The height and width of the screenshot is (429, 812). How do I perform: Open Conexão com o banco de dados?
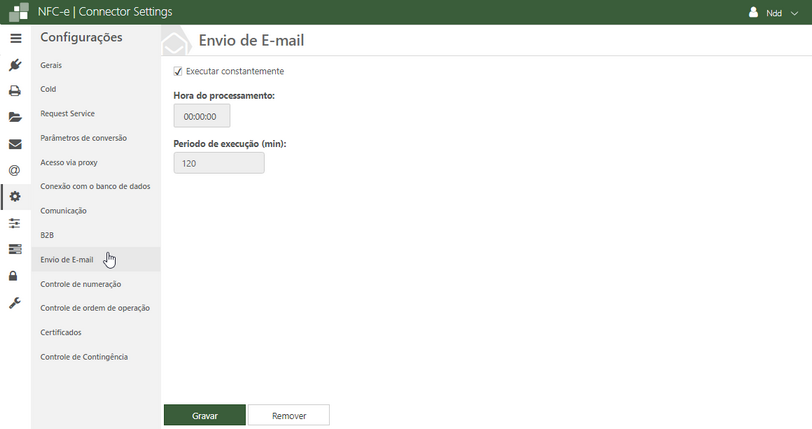(95, 186)
